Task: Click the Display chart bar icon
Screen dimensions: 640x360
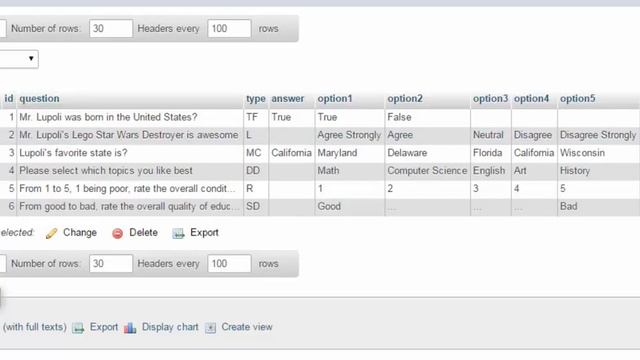Action: 130,328
